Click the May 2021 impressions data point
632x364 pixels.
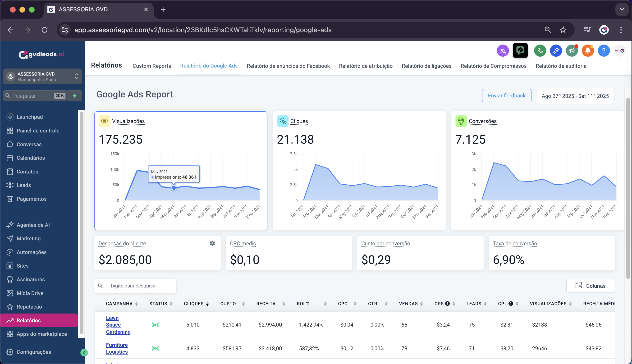pos(174,188)
